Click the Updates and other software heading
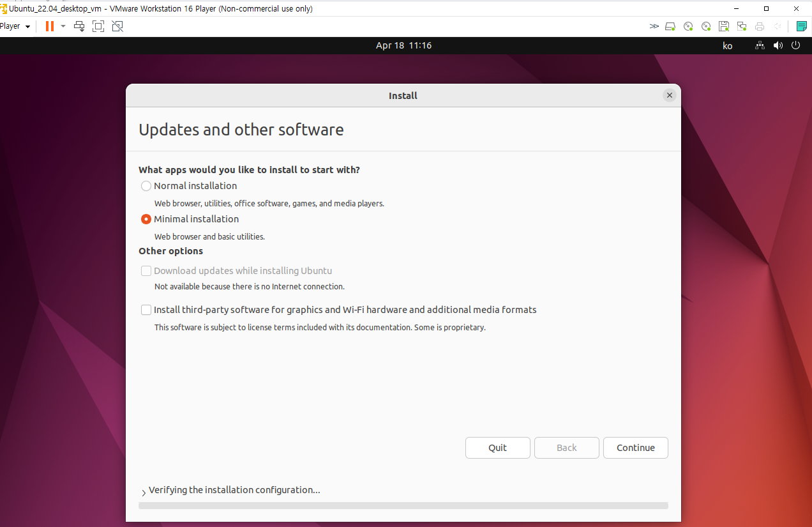 [241, 130]
